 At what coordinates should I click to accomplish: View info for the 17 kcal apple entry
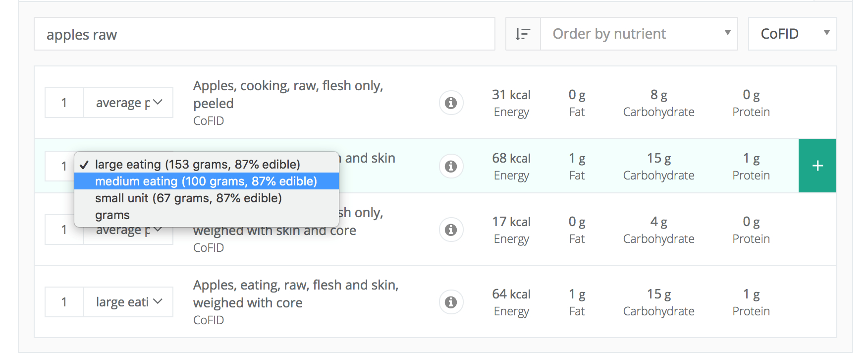point(451,230)
